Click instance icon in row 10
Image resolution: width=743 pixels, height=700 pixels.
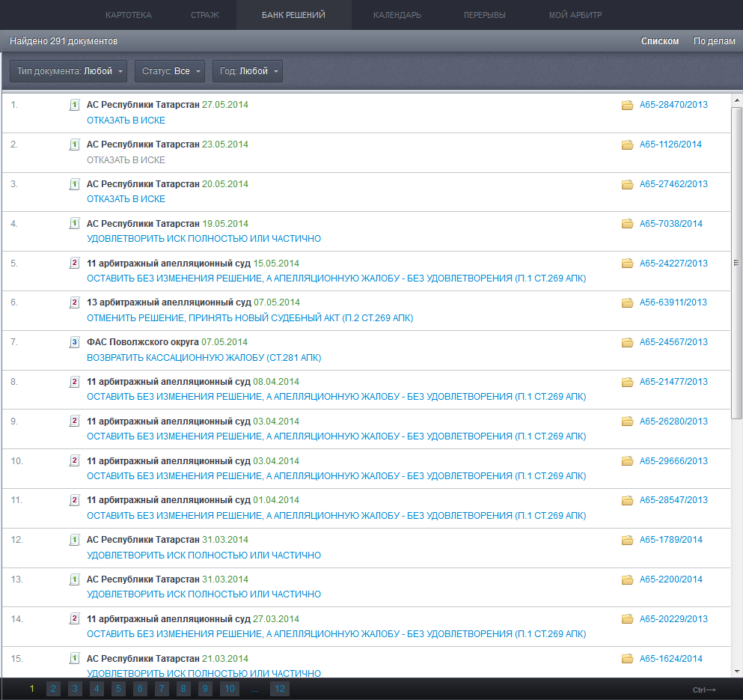point(74,461)
